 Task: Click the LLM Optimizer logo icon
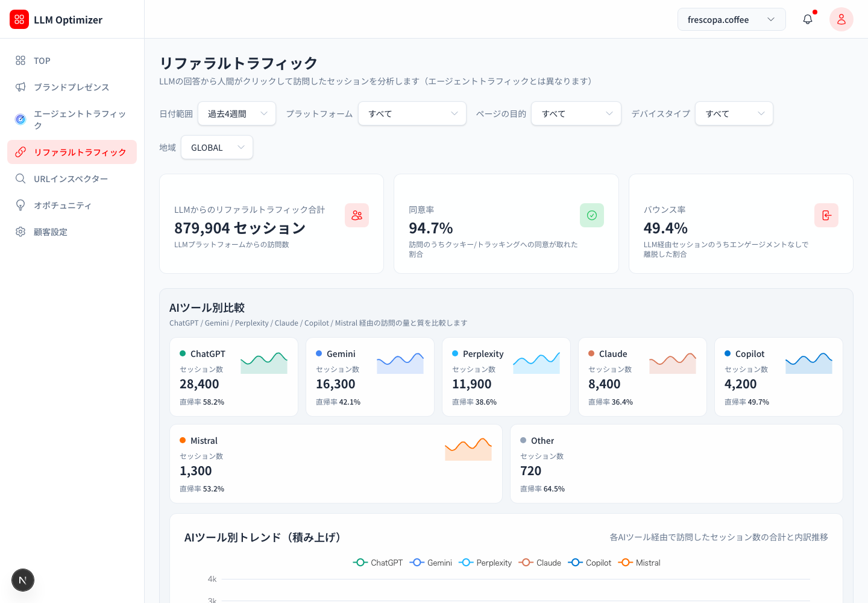click(x=19, y=19)
